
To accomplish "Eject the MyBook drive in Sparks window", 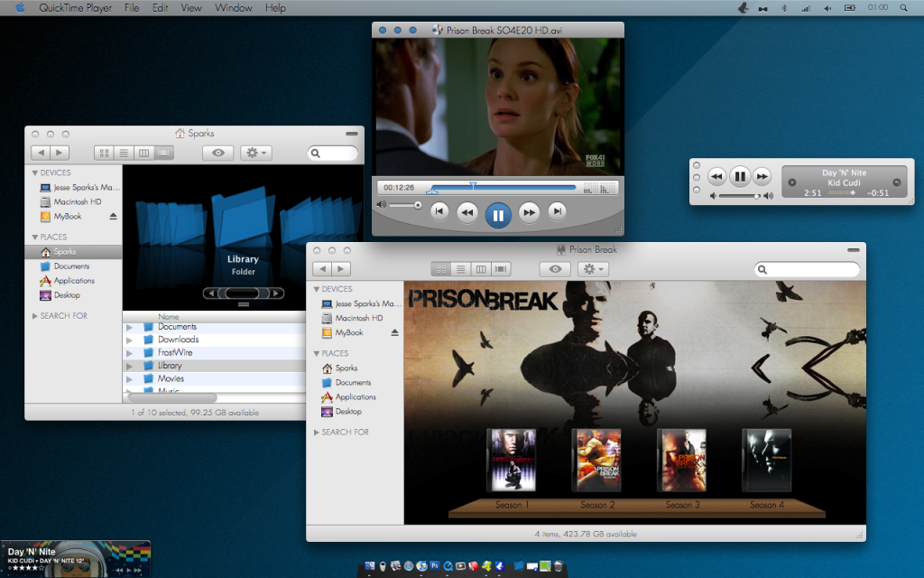I will (114, 217).
